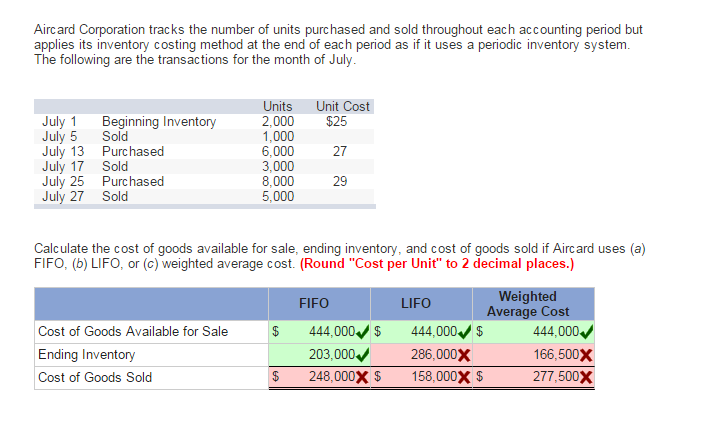Viewport: 727px width, 437px height.
Task: Click 'Purchased' in the July 13 row
Action: tap(133, 152)
